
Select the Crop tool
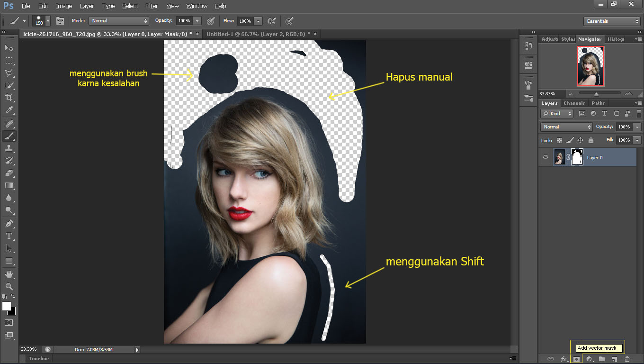pos(9,98)
